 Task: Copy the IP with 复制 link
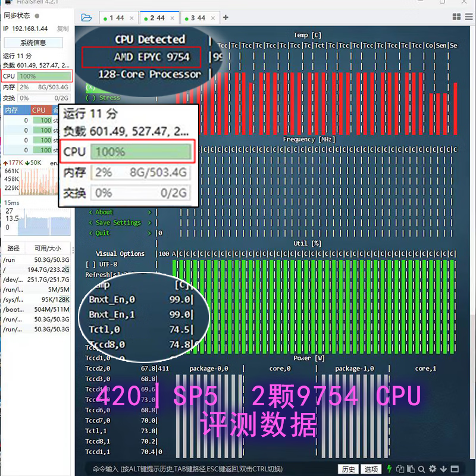point(63,29)
